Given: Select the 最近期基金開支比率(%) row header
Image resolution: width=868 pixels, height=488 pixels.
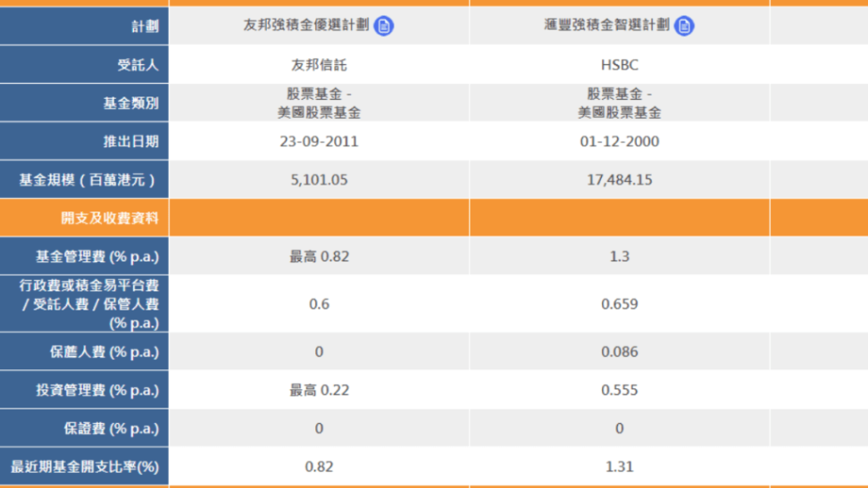Looking at the screenshot, I should pos(84,467).
